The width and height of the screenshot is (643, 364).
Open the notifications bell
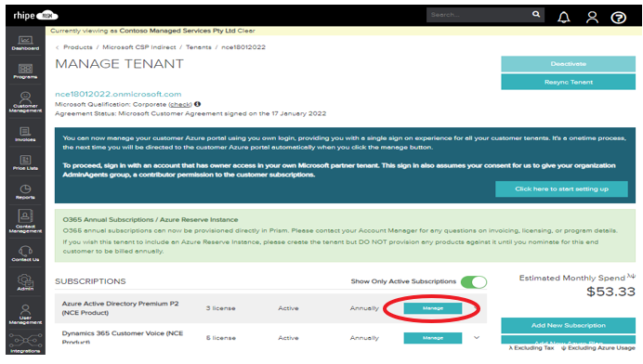[x=564, y=18]
